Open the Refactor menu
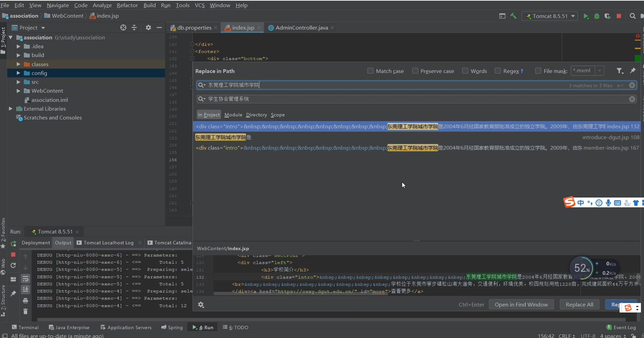This screenshot has width=644, height=338. pos(127,5)
